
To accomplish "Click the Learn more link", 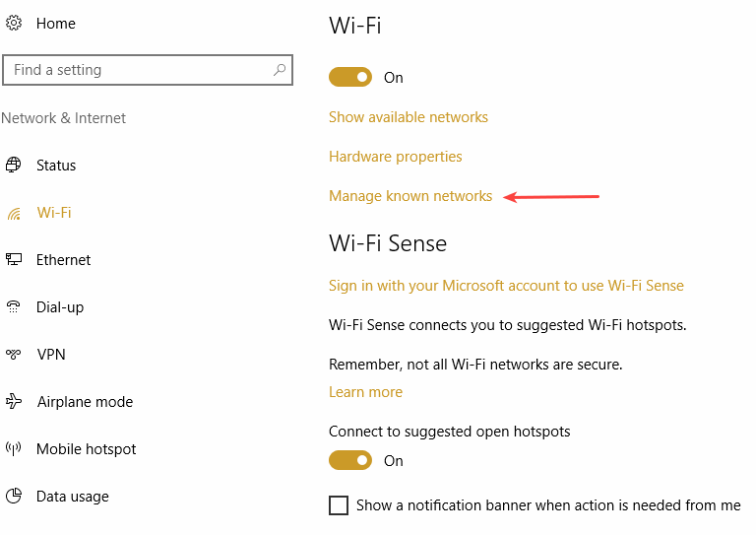I will (x=365, y=392).
